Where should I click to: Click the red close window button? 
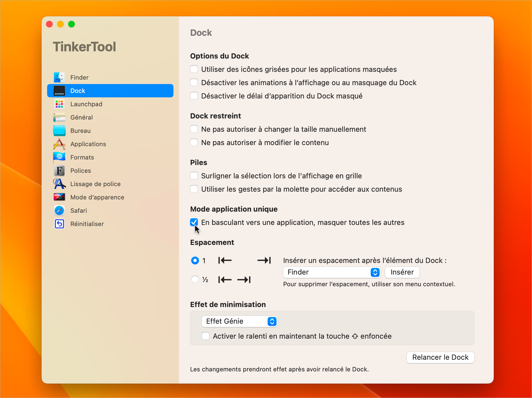49,24
